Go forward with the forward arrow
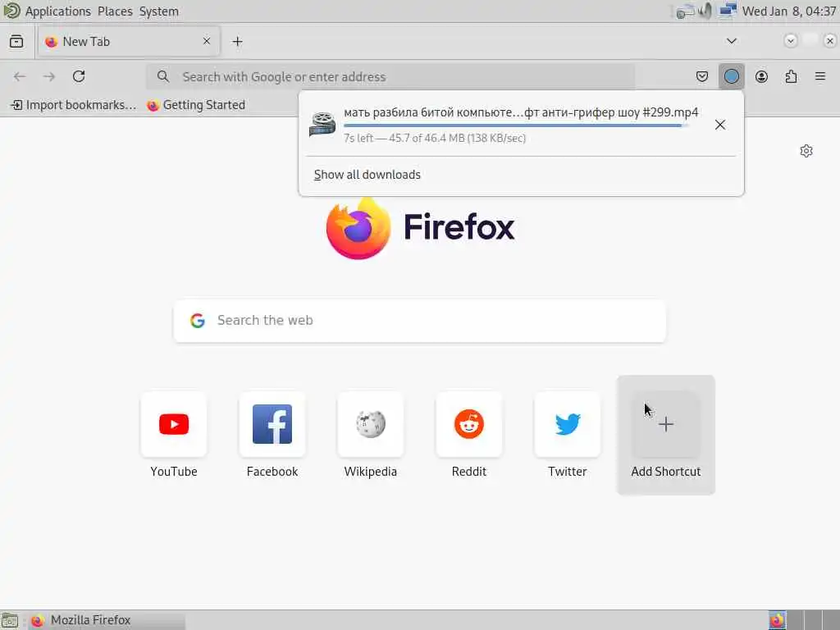Image resolution: width=840 pixels, height=630 pixels. pyautogui.click(x=49, y=76)
